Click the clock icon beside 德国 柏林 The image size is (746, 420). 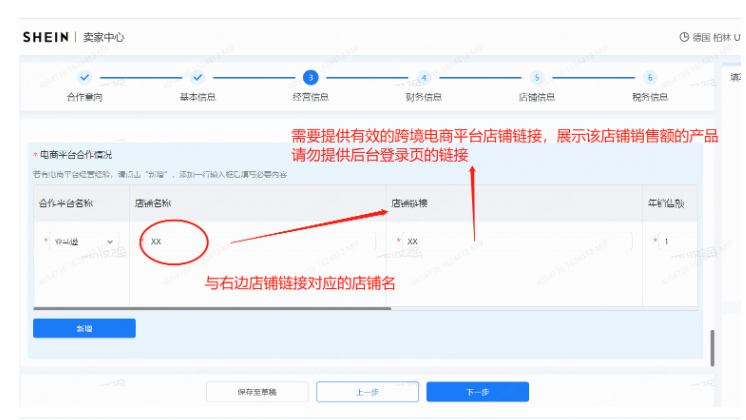[x=684, y=37]
